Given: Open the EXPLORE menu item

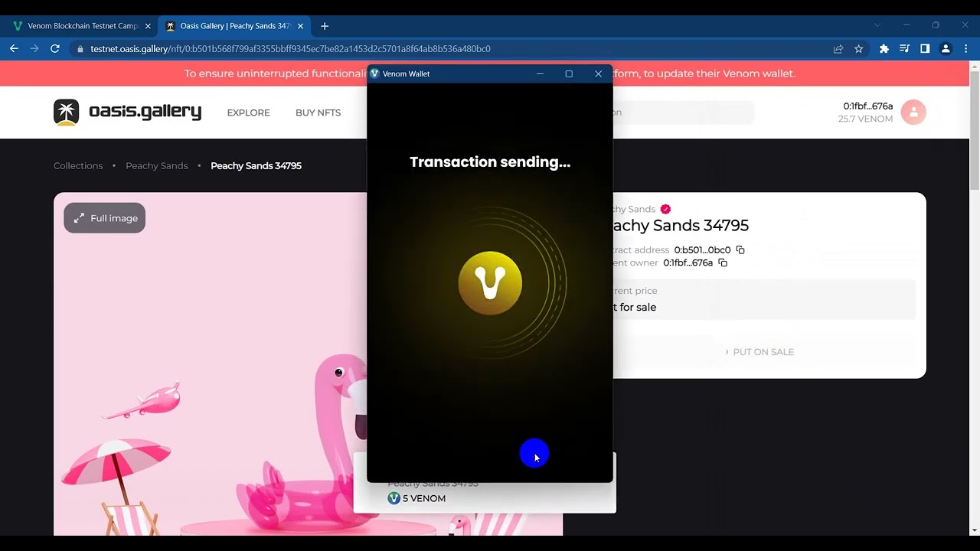Looking at the screenshot, I should pos(248,112).
